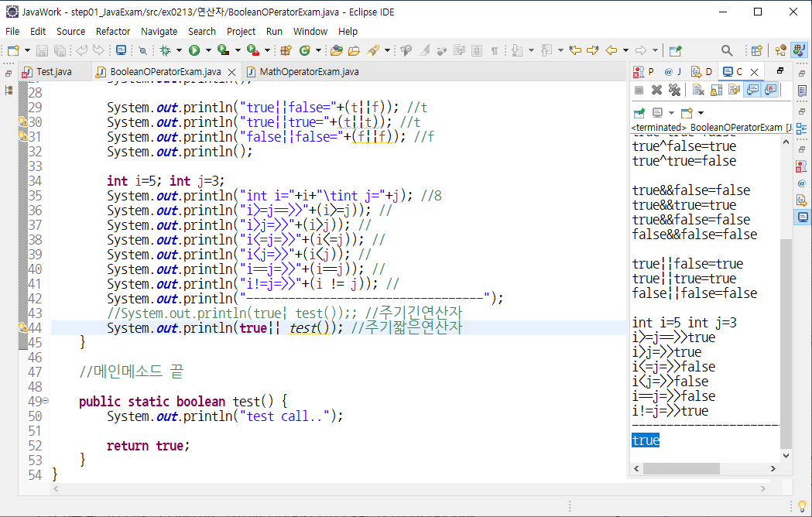The height and width of the screenshot is (517, 812).
Task: Open the Refactor menu
Action: [113, 31]
